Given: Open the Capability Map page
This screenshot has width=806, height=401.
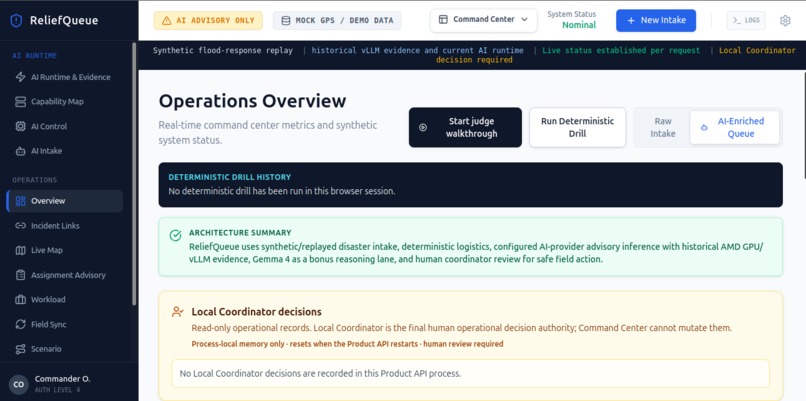Looking at the screenshot, I should click(x=64, y=102).
